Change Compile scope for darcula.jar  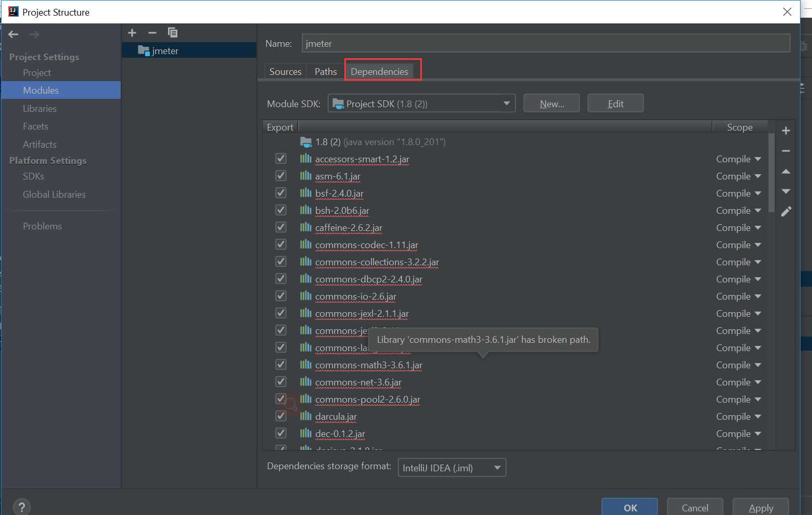(x=739, y=417)
